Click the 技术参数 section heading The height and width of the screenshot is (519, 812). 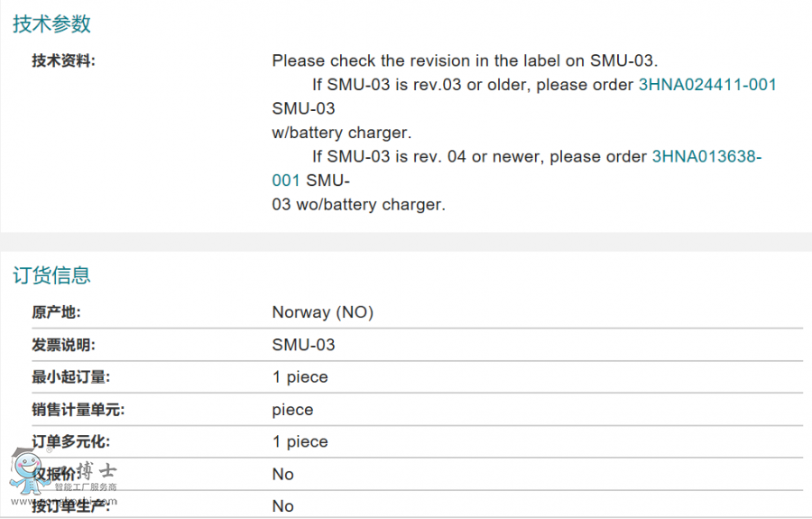coord(51,24)
